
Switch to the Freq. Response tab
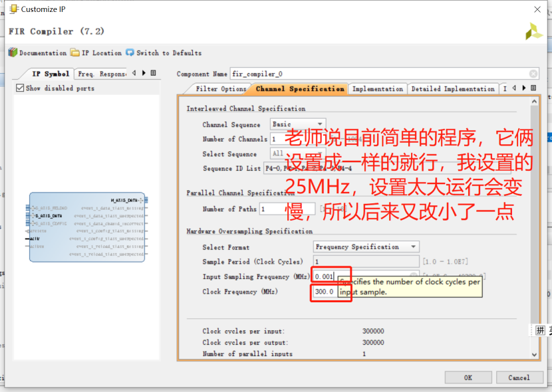click(x=101, y=74)
